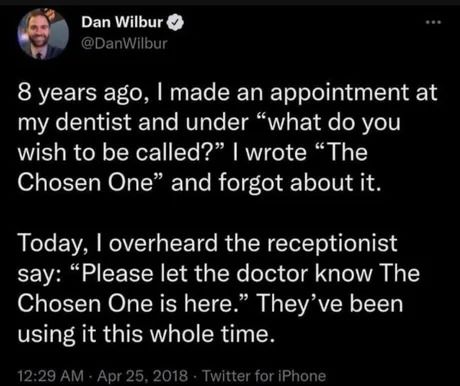
Task: Click 'They've been' in the tweet
Action: click(330, 304)
